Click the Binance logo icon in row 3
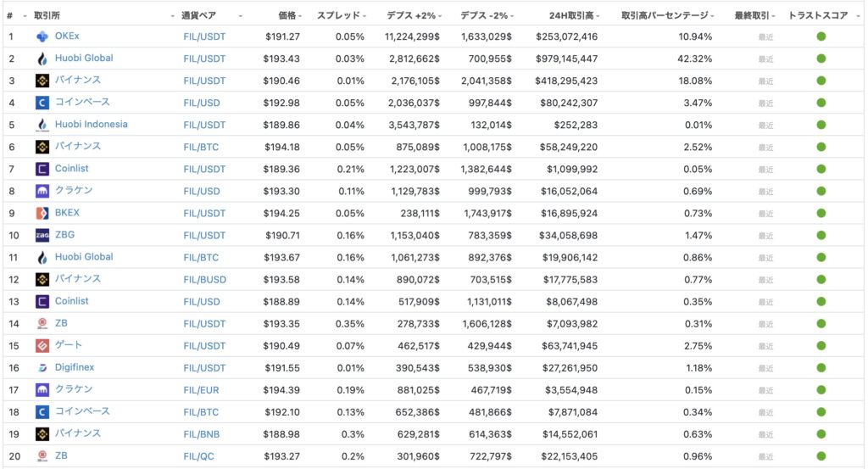This screenshot has height=469, width=868. (x=42, y=81)
